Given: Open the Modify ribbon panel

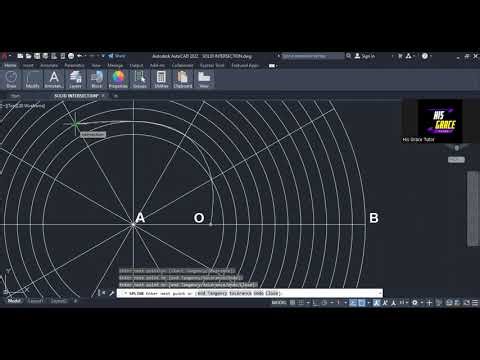Looking at the screenshot, I should coord(33,79).
